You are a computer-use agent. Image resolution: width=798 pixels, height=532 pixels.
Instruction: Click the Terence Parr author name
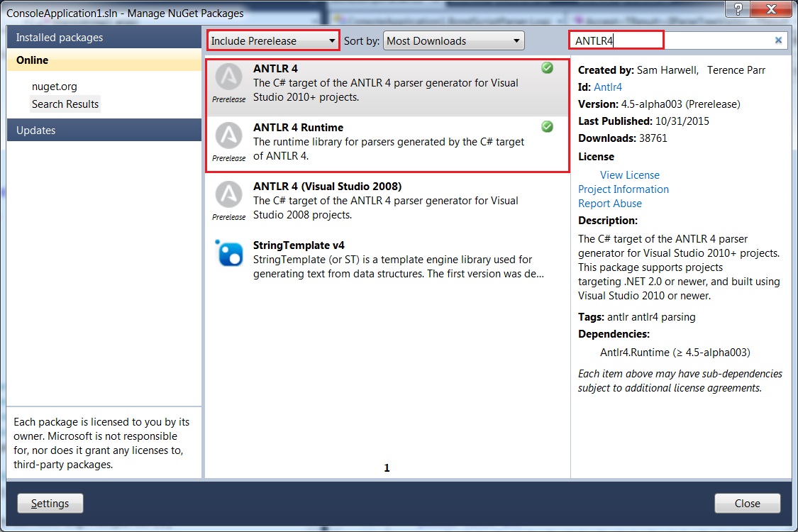tap(736, 70)
